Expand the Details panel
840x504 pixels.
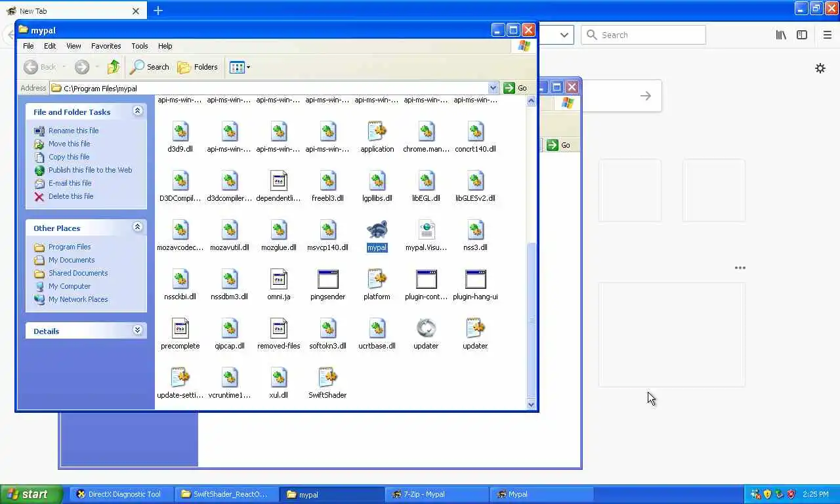(x=137, y=330)
